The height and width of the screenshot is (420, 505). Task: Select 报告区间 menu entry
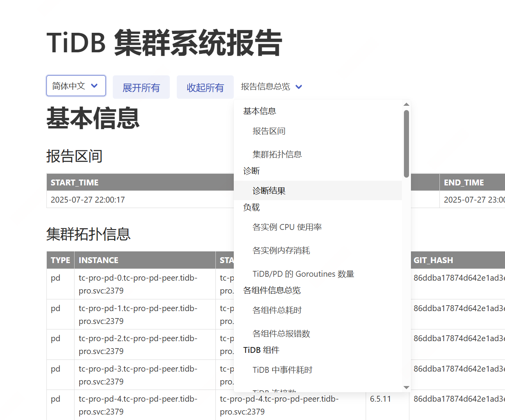[269, 131]
